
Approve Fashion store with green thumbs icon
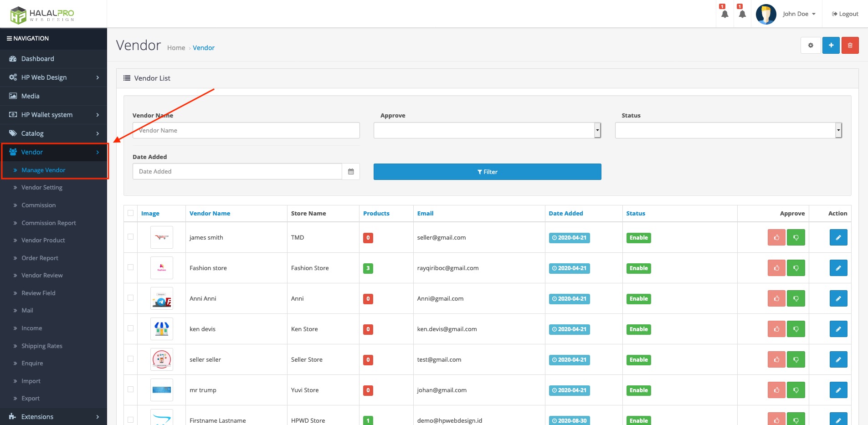coord(796,268)
